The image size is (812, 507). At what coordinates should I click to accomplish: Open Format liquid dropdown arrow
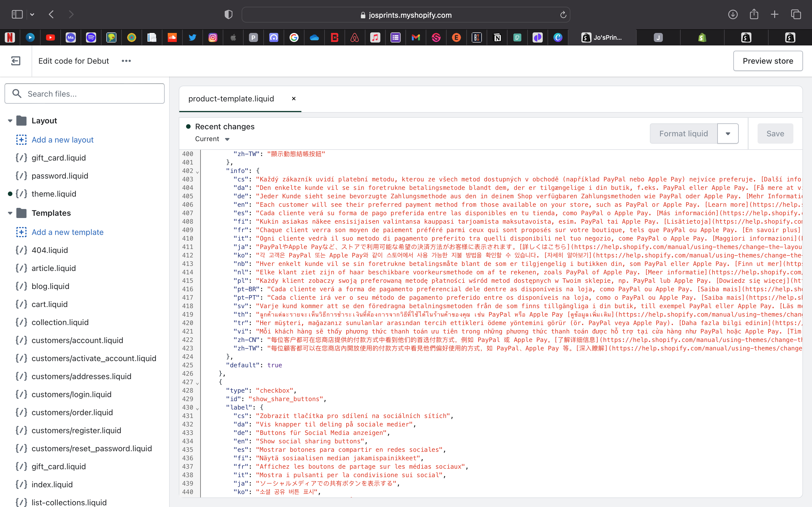pos(727,134)
